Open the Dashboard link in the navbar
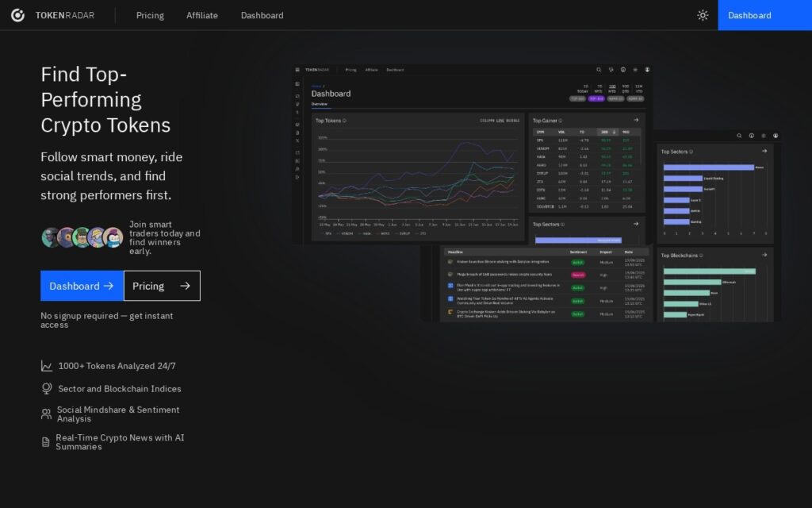Image resolution: width=812 pixels, height=508 pixels. pos(262,16)
